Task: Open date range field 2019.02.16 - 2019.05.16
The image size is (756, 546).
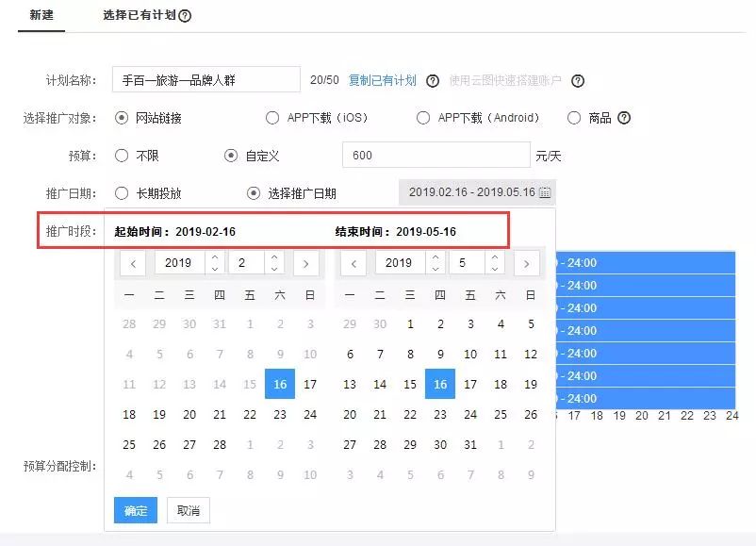Action: pyautogui.click(x=477, y=192)
